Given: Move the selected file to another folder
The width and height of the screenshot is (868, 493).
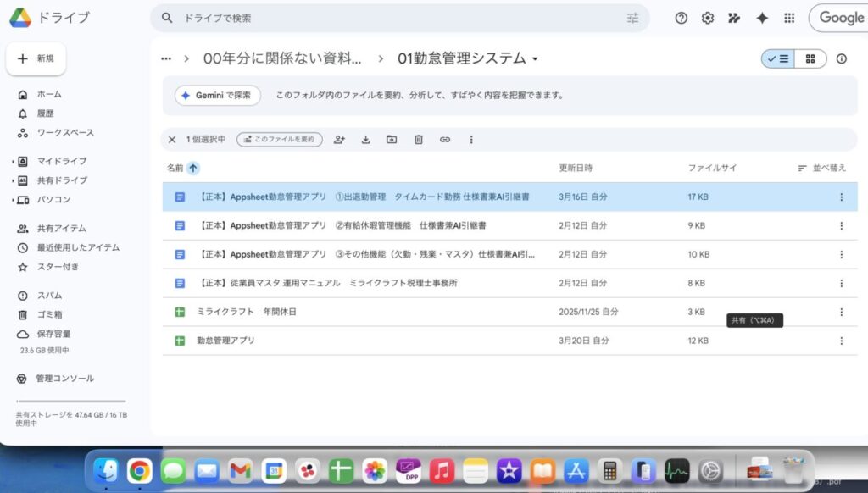Looking at the screenshot, I should click(392, 139).
